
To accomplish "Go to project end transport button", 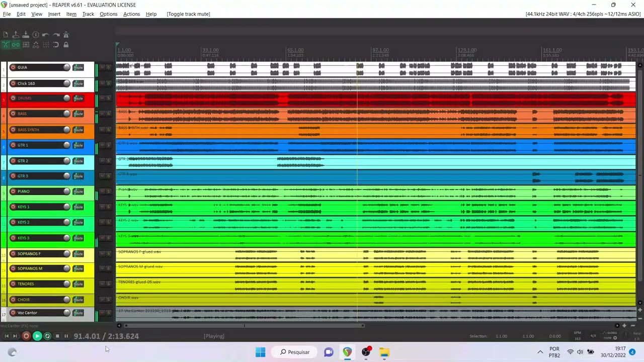I will click(x=16, y=336).
